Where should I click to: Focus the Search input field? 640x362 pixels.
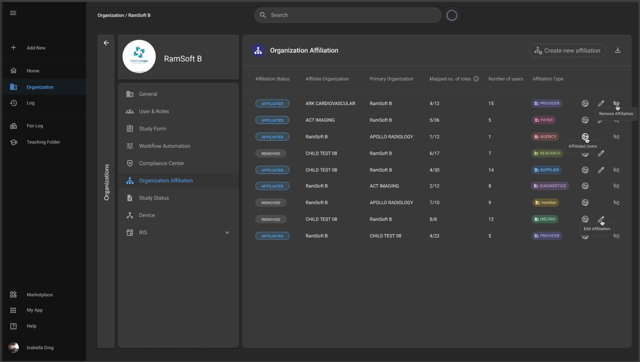(x=348, y=15)
